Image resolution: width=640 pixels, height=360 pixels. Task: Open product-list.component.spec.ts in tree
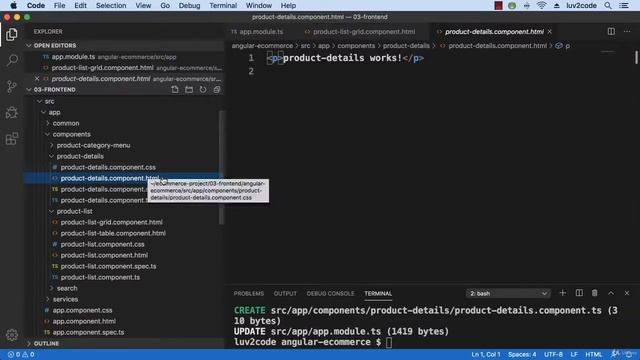click(x=108, y=266)
